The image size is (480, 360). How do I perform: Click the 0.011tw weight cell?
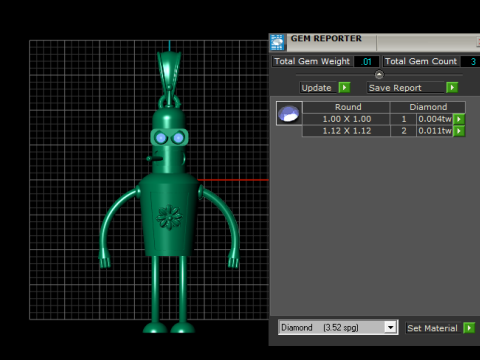pos(435,131)
